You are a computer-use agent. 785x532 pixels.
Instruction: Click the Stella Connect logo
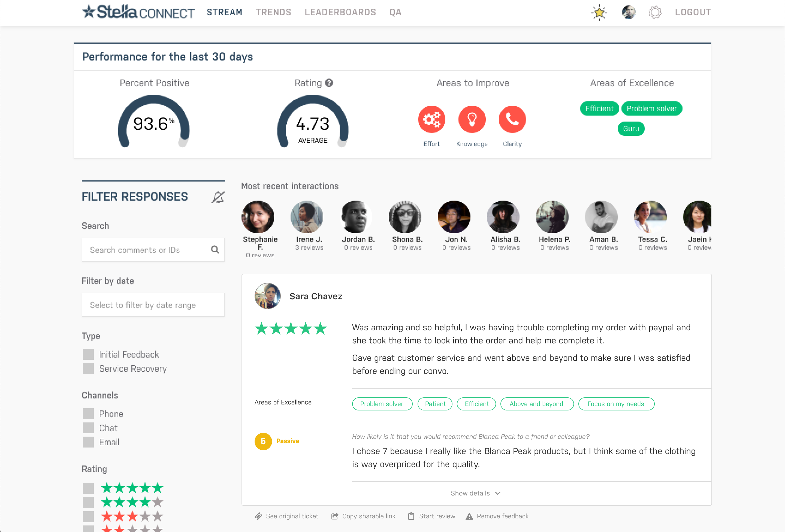pos(137,13)
